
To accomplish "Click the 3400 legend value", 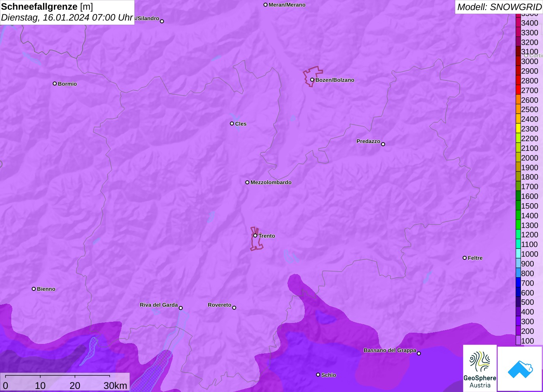I will pos(529,23).
